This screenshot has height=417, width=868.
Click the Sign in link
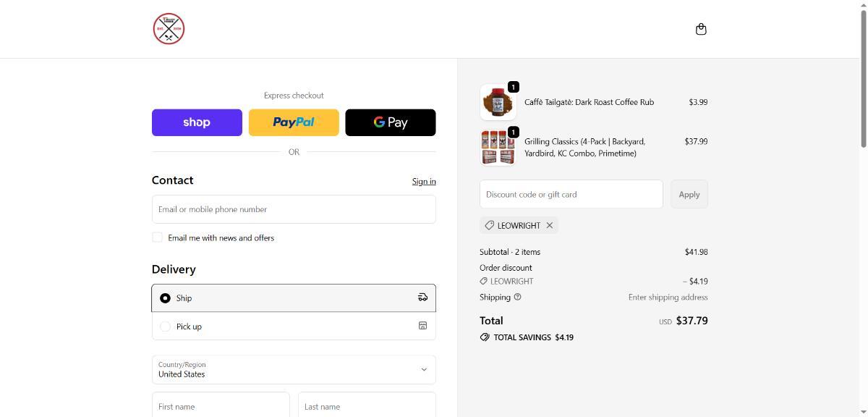[423, 181]
